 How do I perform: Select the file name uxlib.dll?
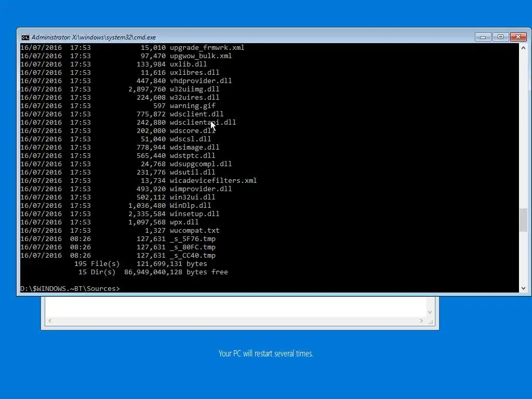(x=188, y=64)
